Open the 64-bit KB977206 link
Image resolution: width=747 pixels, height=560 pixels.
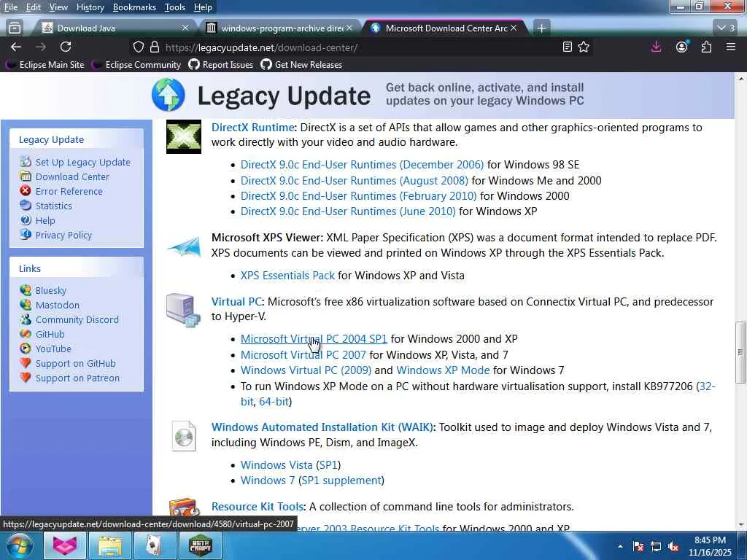(274, 402)
